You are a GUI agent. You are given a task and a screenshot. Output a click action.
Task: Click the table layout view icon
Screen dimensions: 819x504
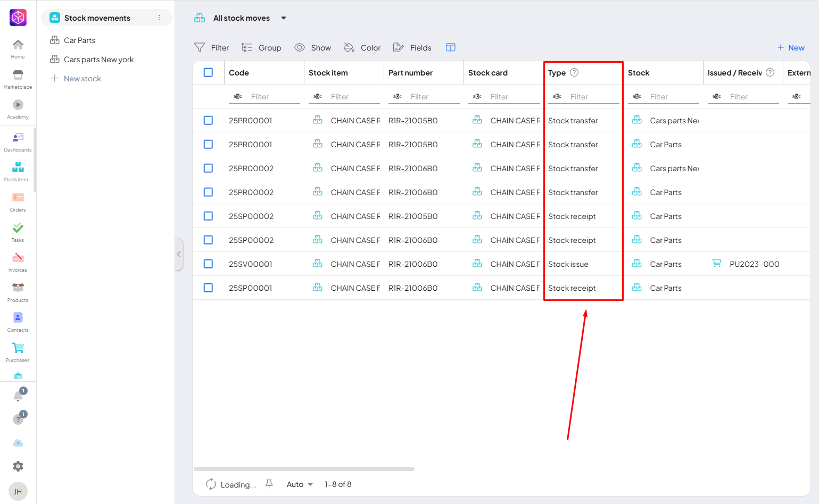[x=450, y=48]
